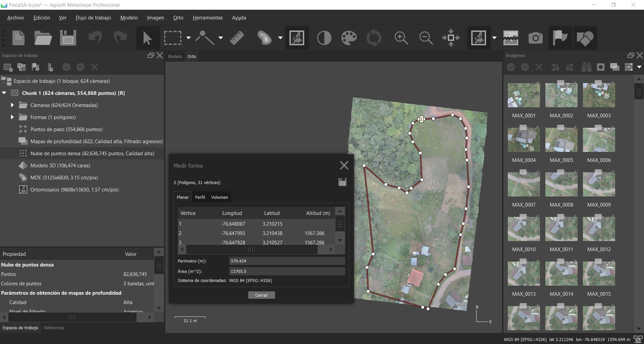
Task: Toggle show cameras with the camera icon
Action: point(535,38)
